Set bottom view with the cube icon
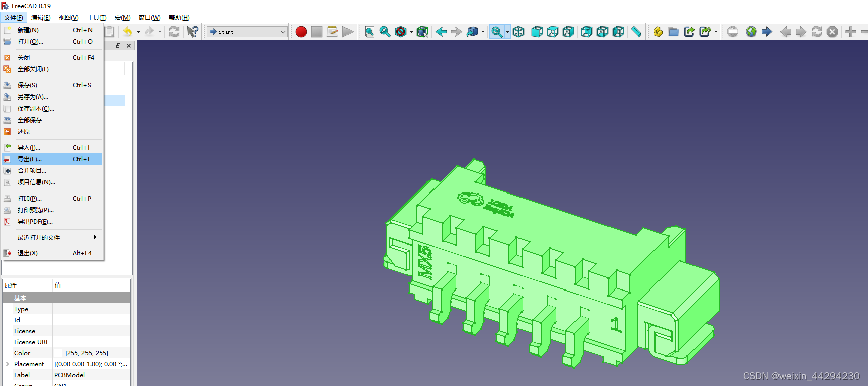The image size is (868, 386). (602, 32)
